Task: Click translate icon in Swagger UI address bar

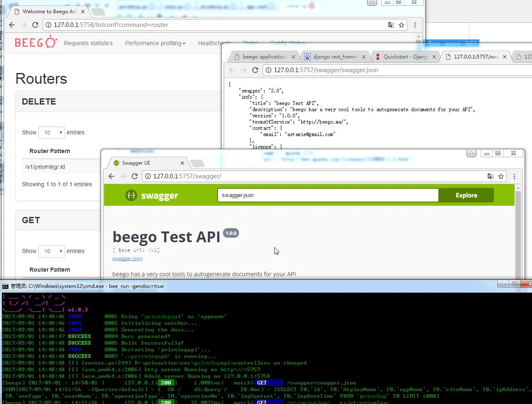Action: (x=490, y=176)
